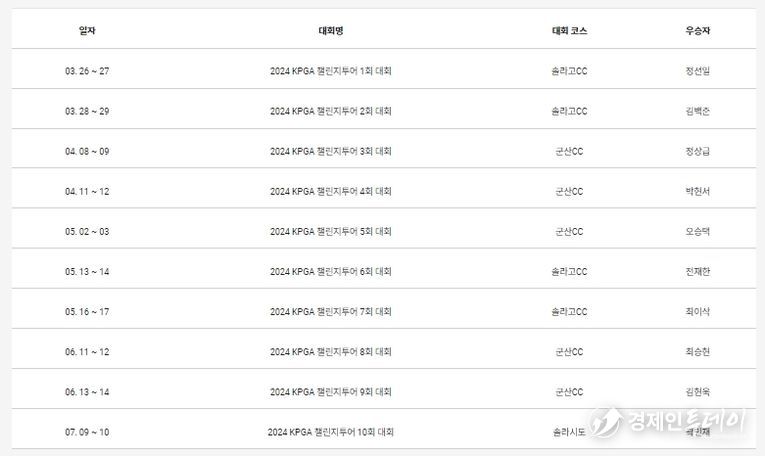765x456 pixels.
Task: Click the 03. 26 ~ 27 date cell
Action: pos(87,71)
